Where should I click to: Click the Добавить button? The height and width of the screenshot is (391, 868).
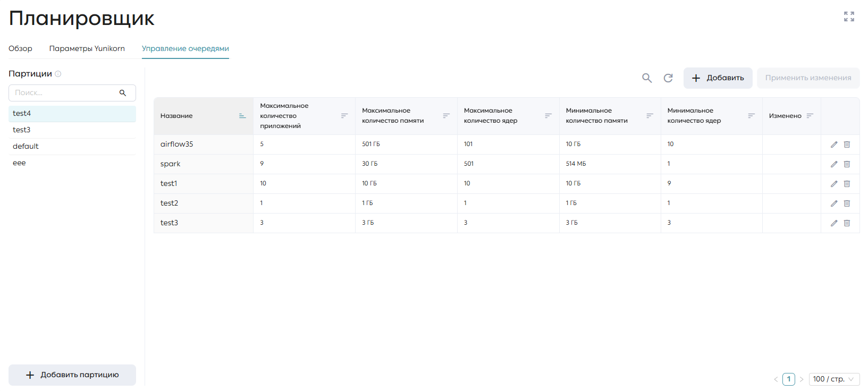pyautogui.click(x=718, y=78)
